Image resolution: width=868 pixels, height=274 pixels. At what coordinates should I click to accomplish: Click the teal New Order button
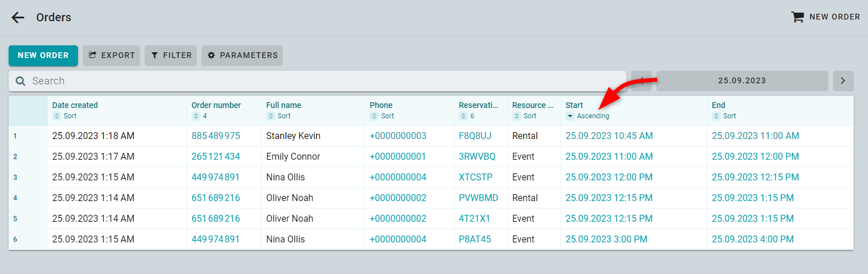43,56
